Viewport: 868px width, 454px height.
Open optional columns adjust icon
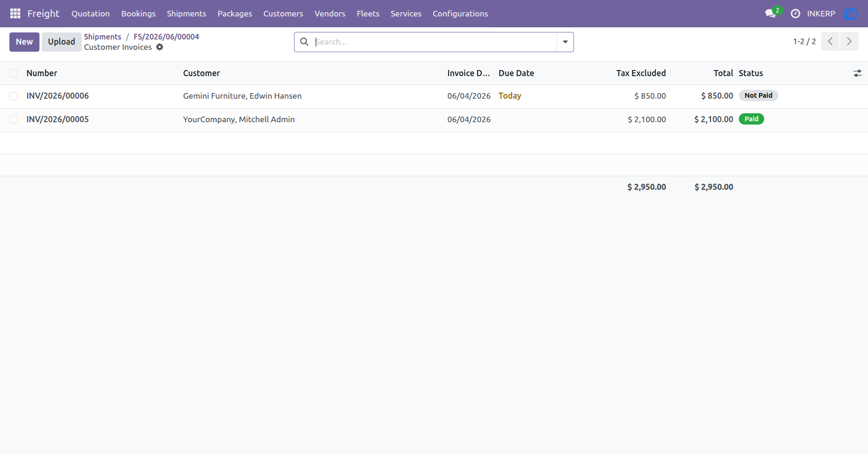click(858, 73)
